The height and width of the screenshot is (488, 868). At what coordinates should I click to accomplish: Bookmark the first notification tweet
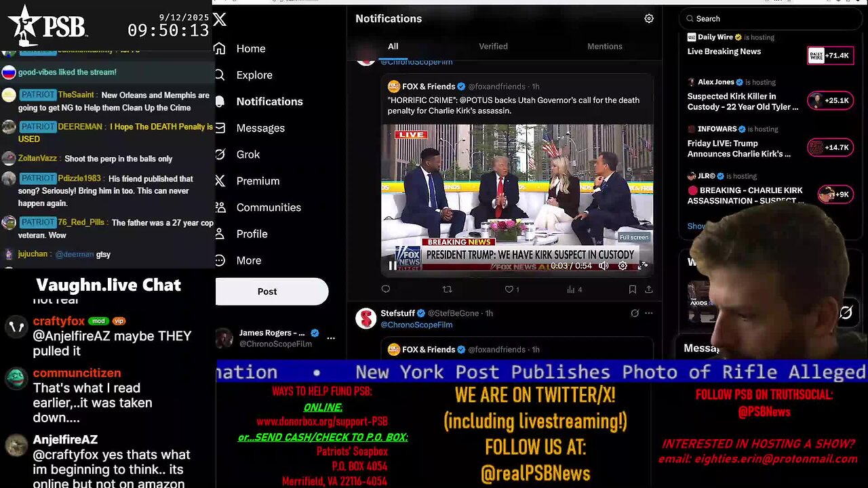click(632, 289)
